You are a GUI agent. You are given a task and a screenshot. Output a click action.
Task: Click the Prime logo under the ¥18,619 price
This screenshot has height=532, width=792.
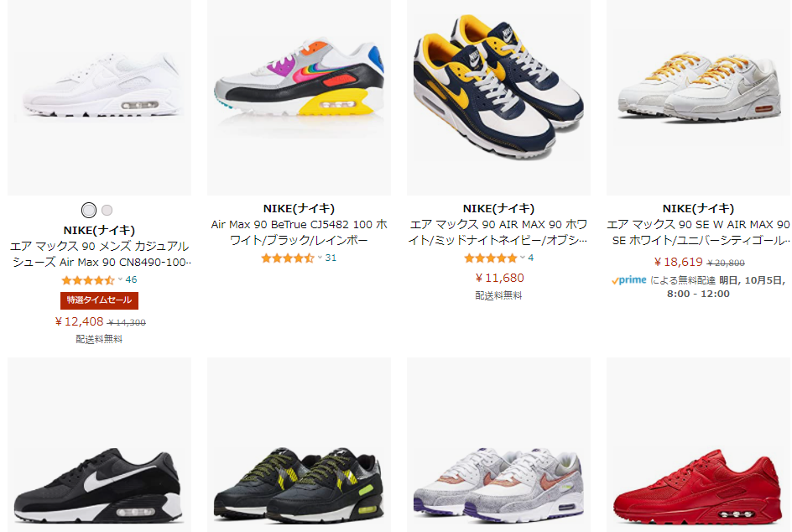[x=629, y=280]
